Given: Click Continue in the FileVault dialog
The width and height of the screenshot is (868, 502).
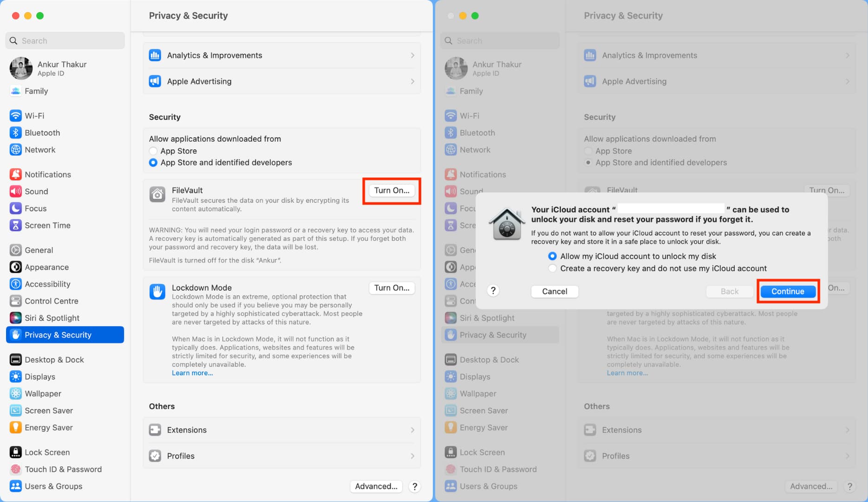Looking at the screenshot, I should [x=788, y=291].
